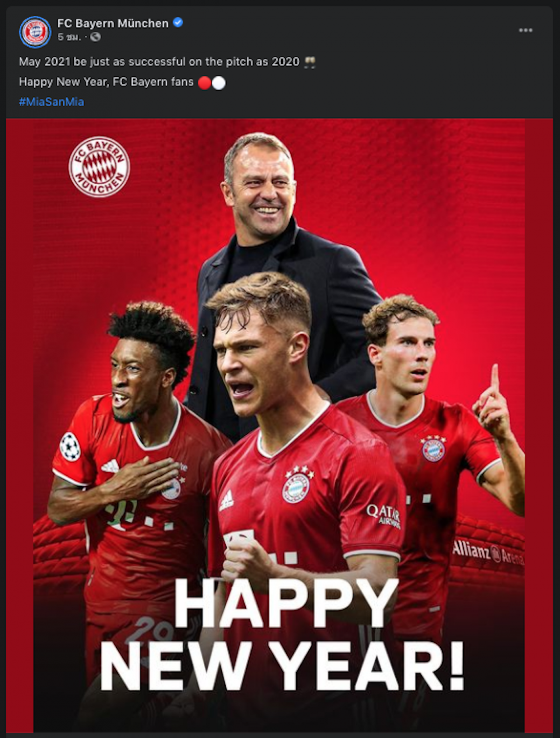Click the FC Bayern München page name

(113, 23)
